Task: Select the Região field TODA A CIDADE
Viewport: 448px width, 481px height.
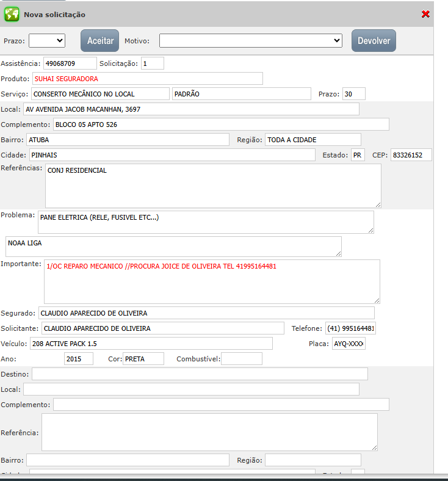Action: 313,140
